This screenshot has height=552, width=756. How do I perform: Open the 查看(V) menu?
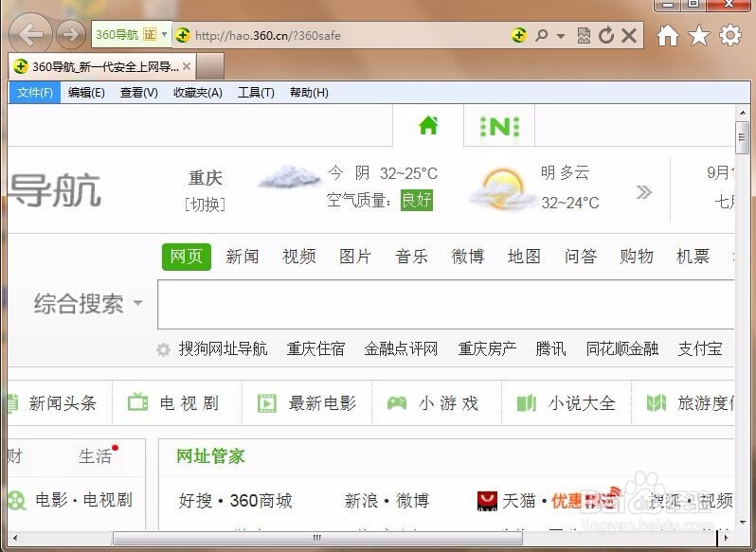139,93
